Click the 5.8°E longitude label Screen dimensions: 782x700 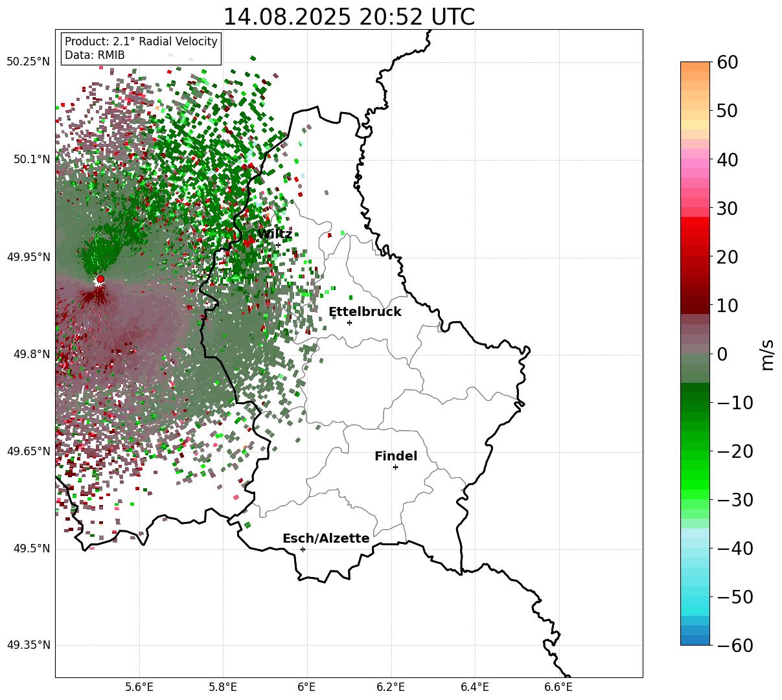click(223, 687)
